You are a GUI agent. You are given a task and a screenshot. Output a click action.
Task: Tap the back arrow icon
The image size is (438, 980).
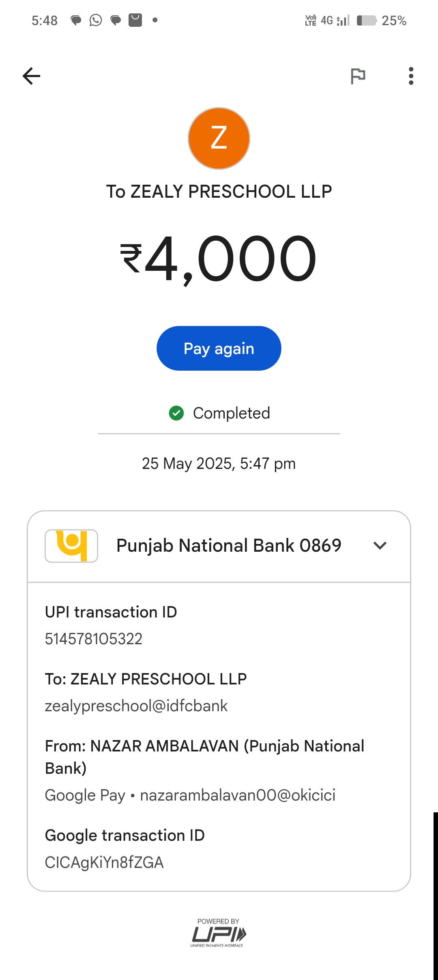(x=31, y=76)
